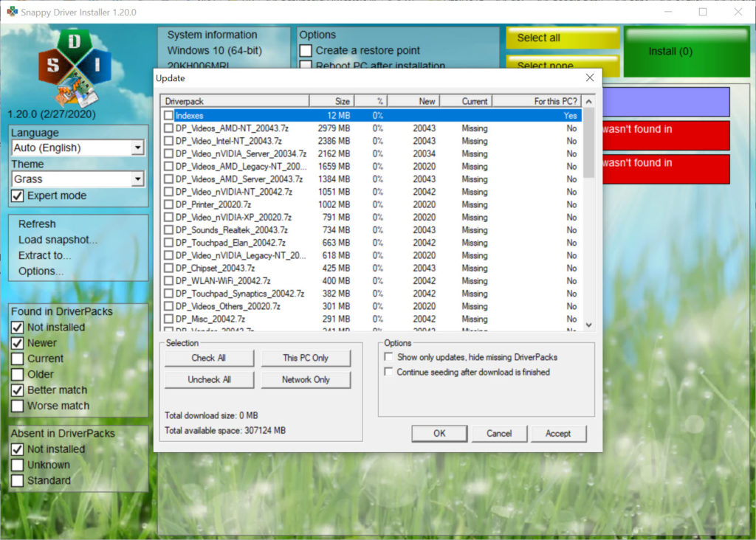This screenshot has width=756, height=540.
Task: Sort list by New column header
Action: (x=413, y=101)
